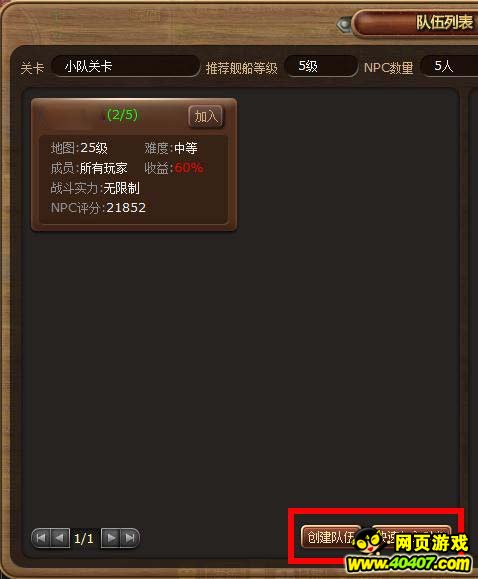This screenshot has height=579, width=478.
Task: Go to the next team list page
Action: point(110,538)
